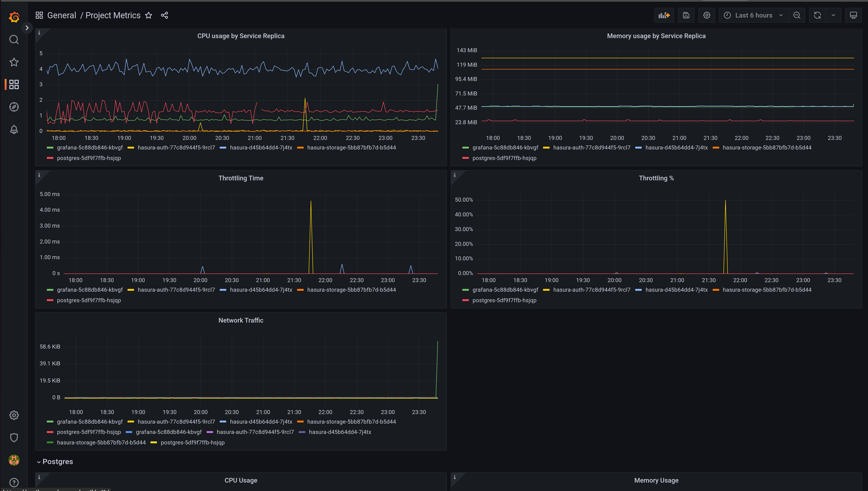Image resolution: width=868 pixels, height=491 pixels.
Task: Toggle yellow postgres-5df9f7ffb-hsjqp in Network Traffic legend
Action: coord(193,443)
